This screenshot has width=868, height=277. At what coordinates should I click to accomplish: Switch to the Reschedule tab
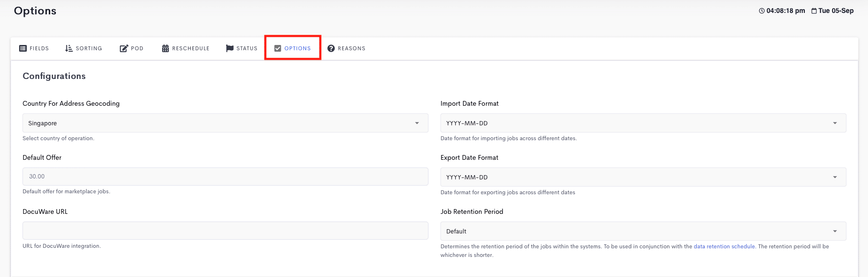[x=186, y=48]
